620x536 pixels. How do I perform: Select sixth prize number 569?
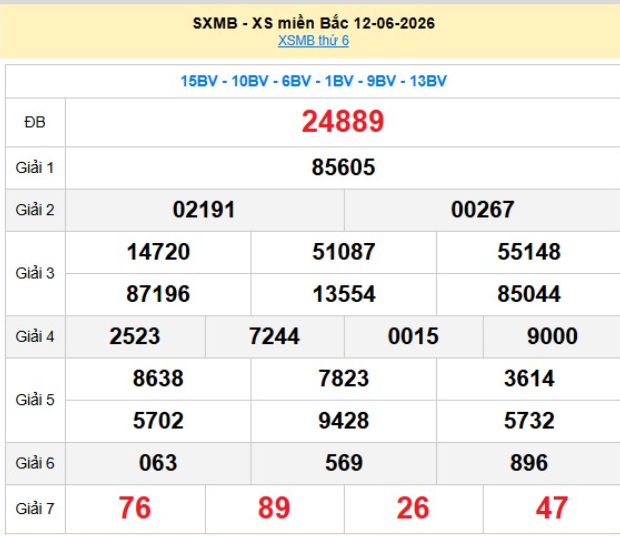pyautogui.click(x=344, y=462)
